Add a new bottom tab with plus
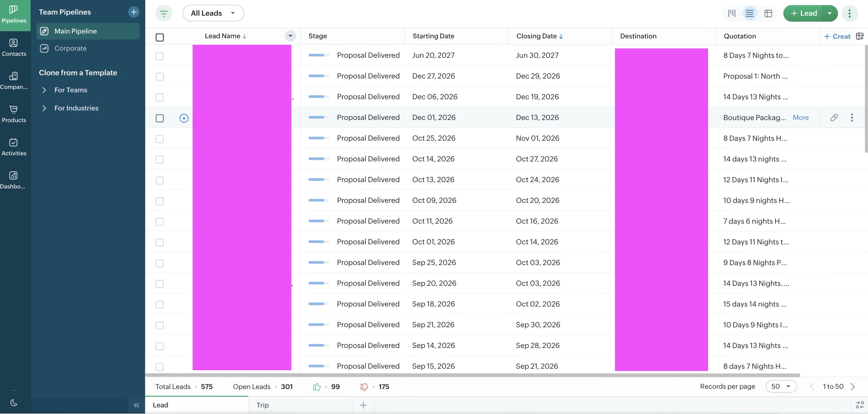 [363, 405]
